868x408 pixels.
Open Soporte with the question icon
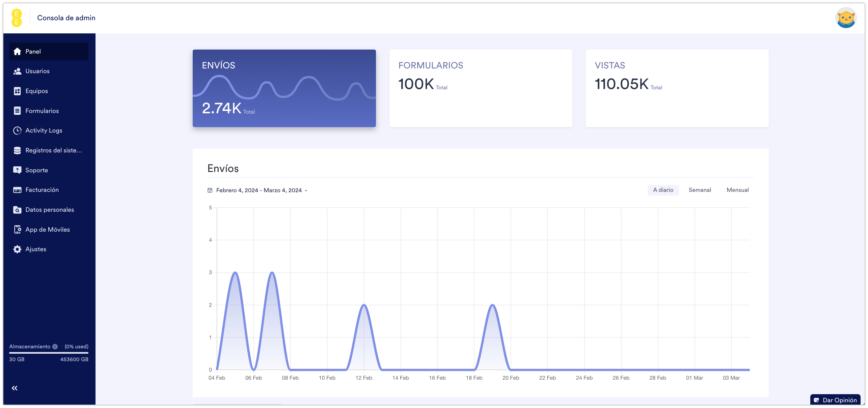[x=17, y=170]
